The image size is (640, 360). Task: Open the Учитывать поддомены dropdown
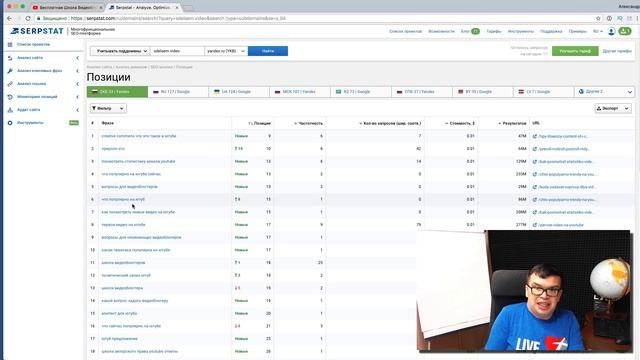point(120,51)
